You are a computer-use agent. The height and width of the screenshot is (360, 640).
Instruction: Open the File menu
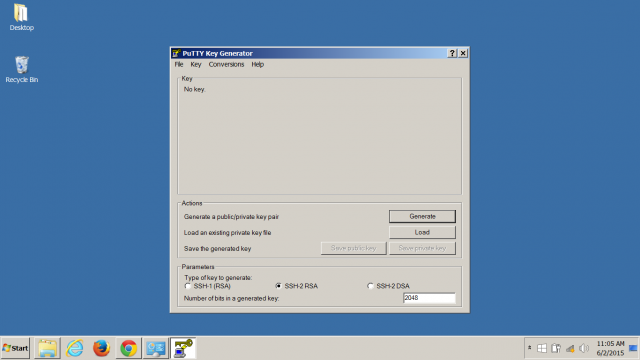tap(179, 64)
